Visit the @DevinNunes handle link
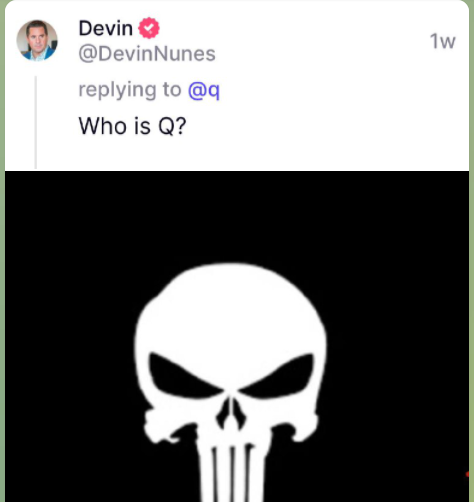 pyautogui.click(x=147, y=54)
